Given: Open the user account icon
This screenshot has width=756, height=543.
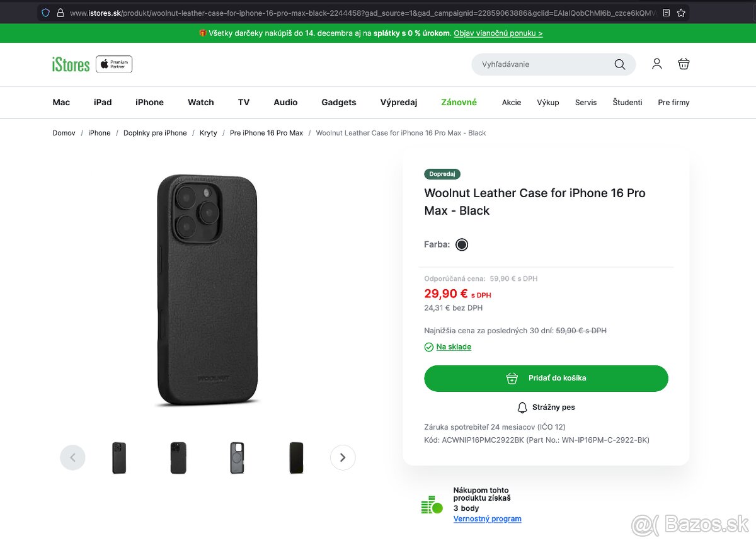Looking at the screenshot, I should point(656,64).
